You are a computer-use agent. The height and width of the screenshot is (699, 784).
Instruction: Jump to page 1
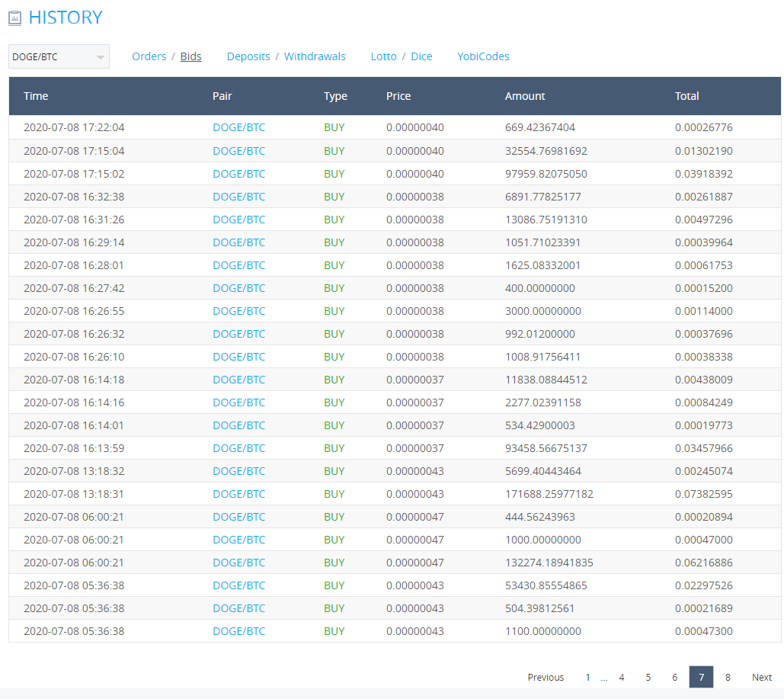(588, 677)
